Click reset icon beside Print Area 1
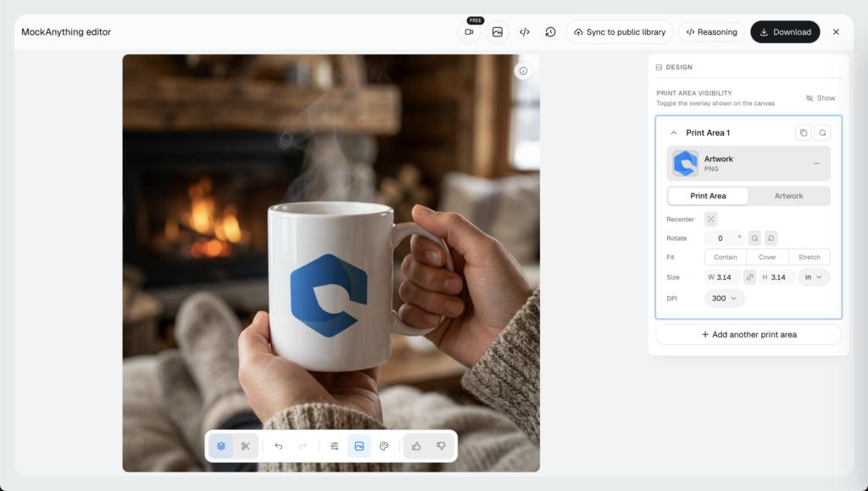The image size is (868, 491). coord(822,133)
